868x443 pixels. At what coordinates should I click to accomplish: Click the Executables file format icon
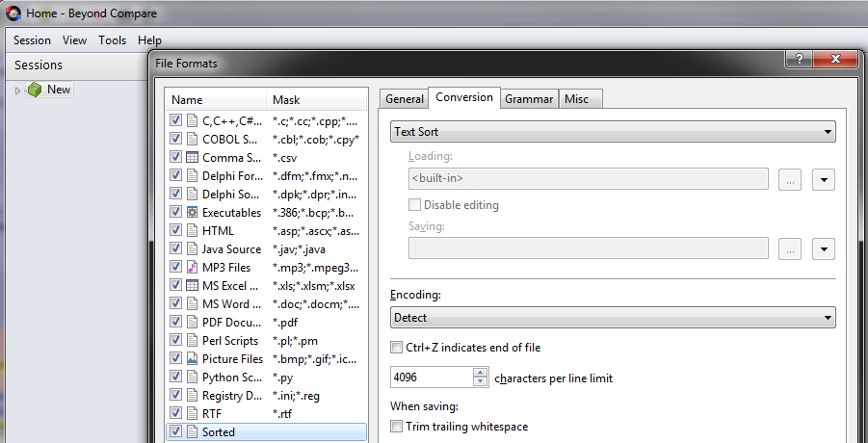[x=193, y=212]
